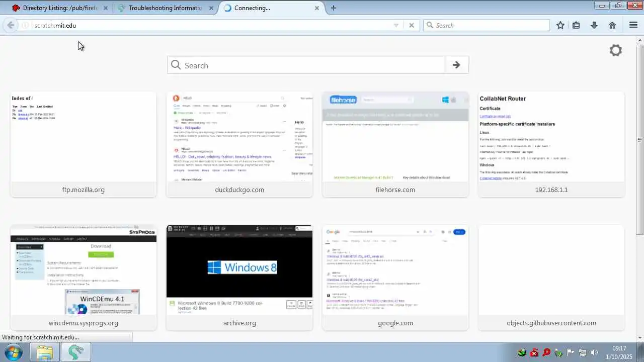Close the Troubleshooting Information tab
The width and height of the screenshot is (644, 362).
211,8
